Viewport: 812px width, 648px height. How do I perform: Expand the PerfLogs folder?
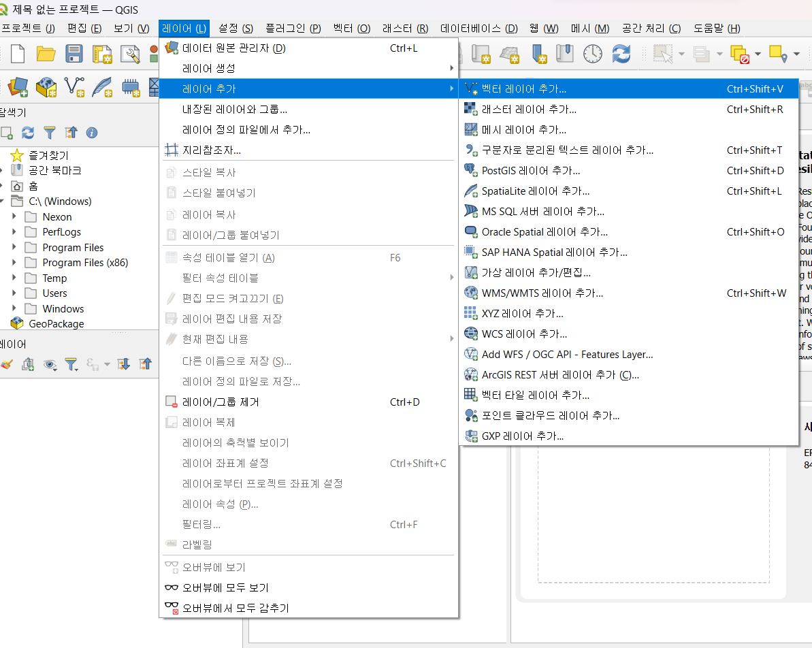14,231
